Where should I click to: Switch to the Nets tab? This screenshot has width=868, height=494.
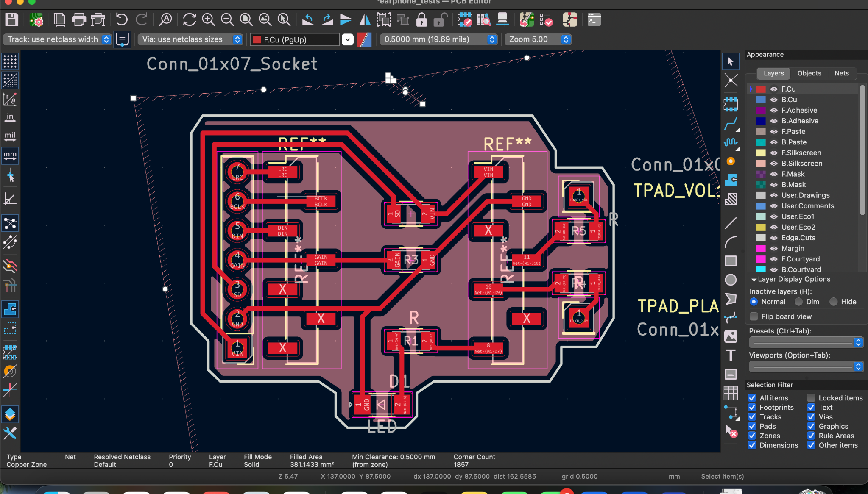pos(841,73)
